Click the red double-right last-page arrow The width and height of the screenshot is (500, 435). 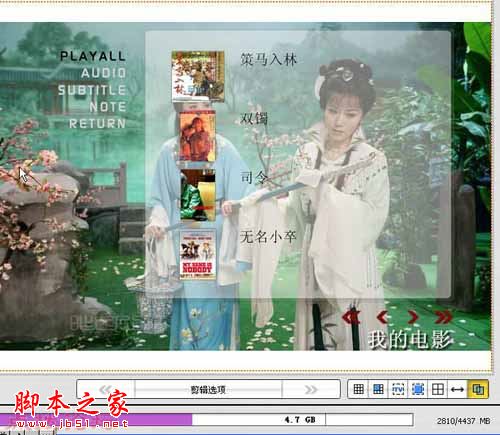click(443, 317)
